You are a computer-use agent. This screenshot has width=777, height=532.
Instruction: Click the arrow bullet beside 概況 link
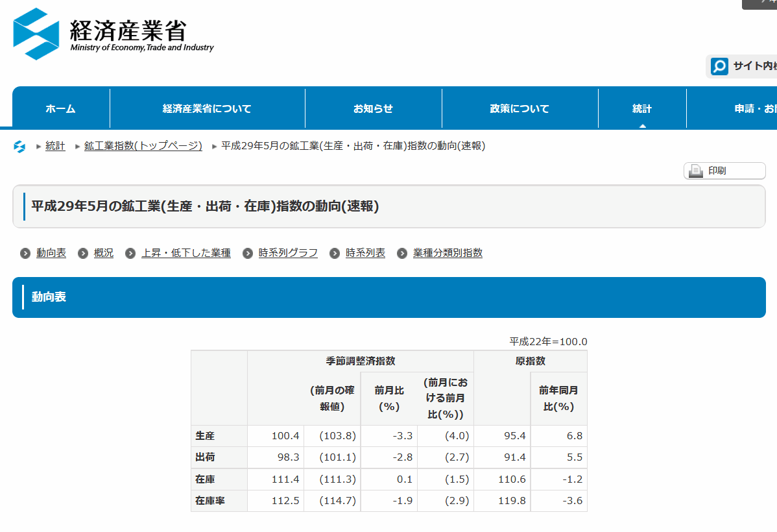click(x=83, y=254)
